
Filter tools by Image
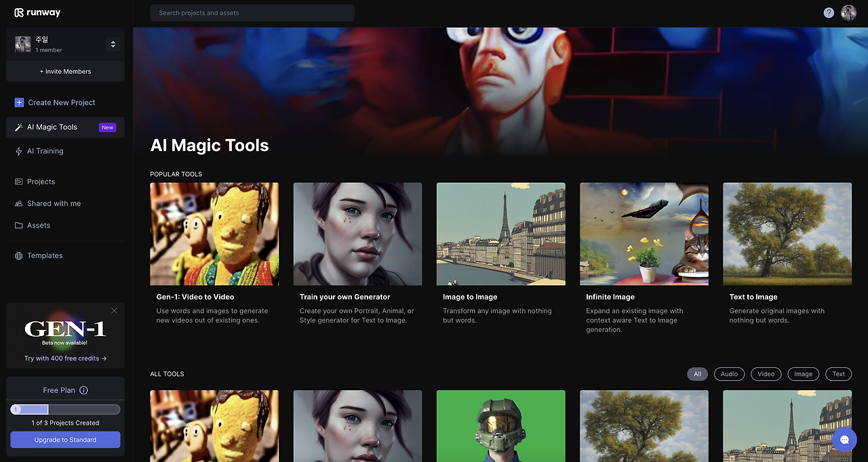click(803, 374)
